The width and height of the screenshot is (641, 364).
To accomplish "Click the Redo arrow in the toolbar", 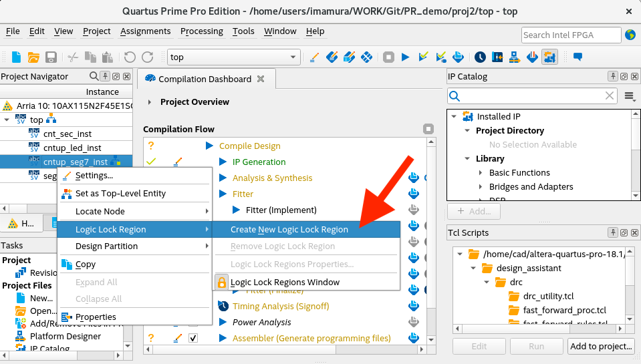I will coord(147,57).
